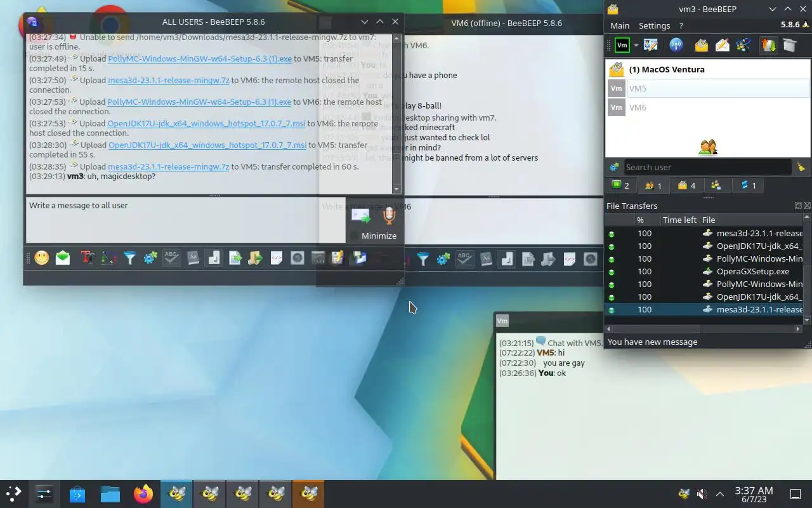Expand the status dropdown arrow next to Vm
Viewport: 812px width, 508px height.
(x=636, y=46)
